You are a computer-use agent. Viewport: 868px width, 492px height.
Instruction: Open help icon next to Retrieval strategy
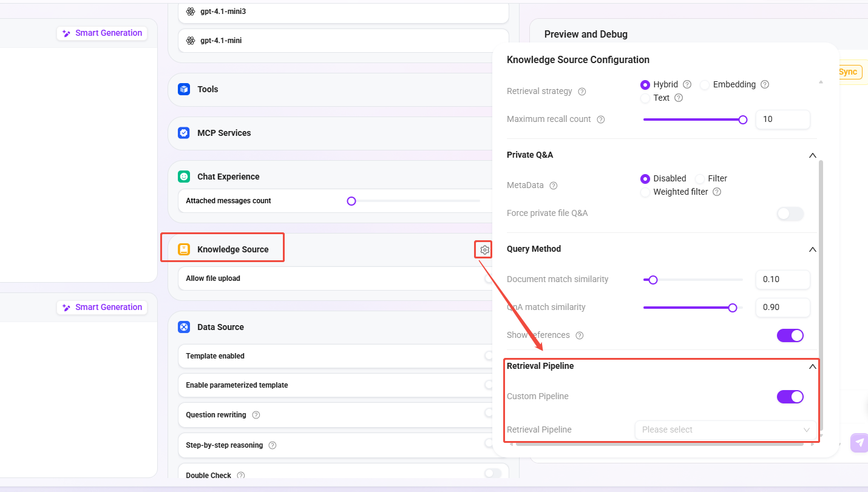(582, 92)
